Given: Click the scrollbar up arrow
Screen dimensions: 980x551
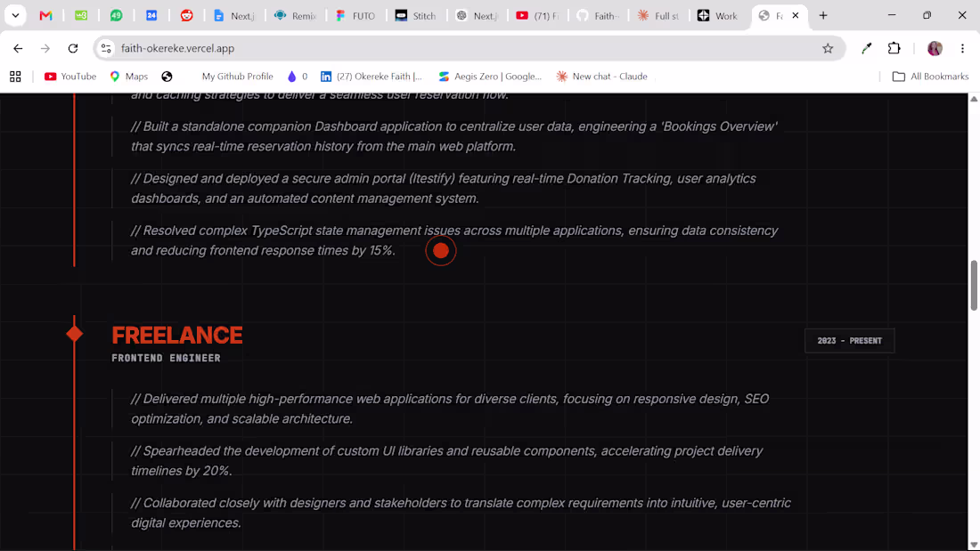Looking at the screenshot, I should 974,99.
